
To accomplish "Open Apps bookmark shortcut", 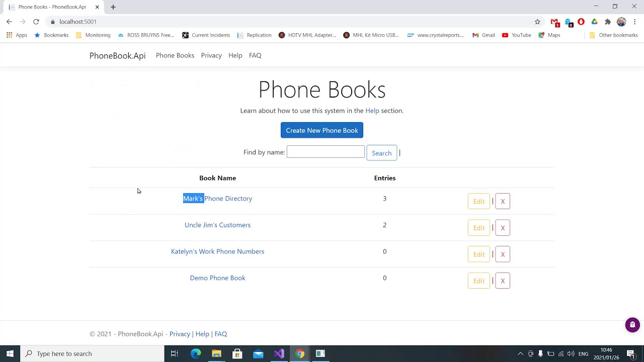I will [x=17, y=35].
